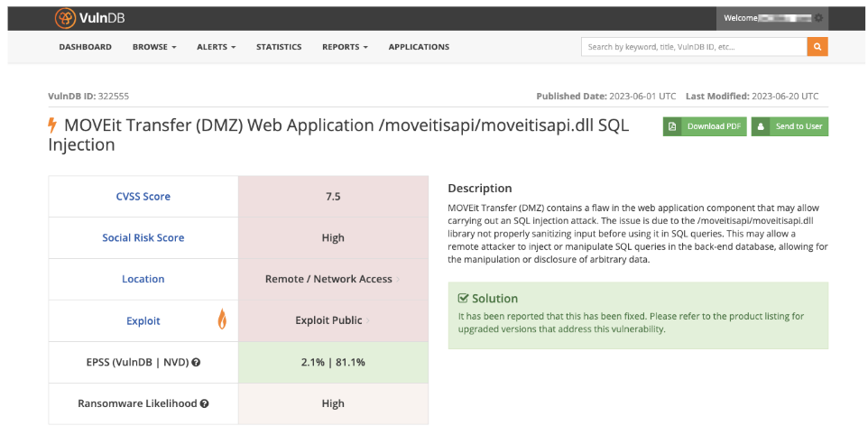Select the EPSS value 2.1% | 81.1%
The height and width of the screenshot is (426, 868).
(333, 362)
